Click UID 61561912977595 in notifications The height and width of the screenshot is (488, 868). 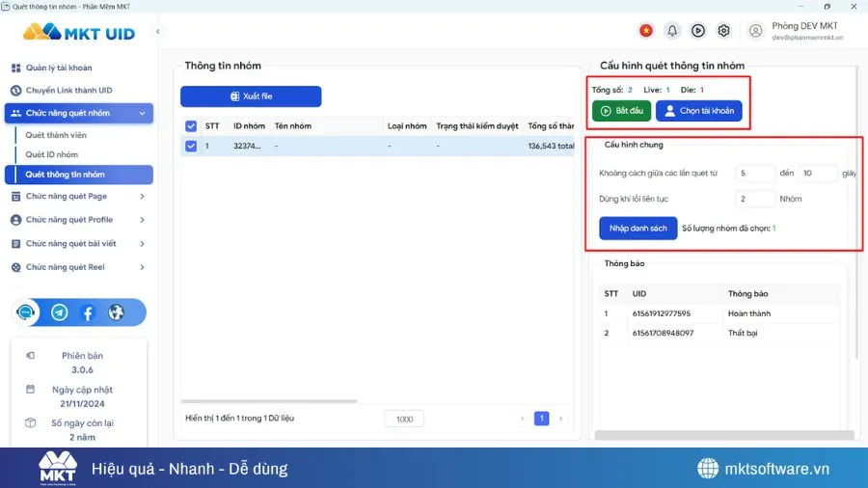662,313
